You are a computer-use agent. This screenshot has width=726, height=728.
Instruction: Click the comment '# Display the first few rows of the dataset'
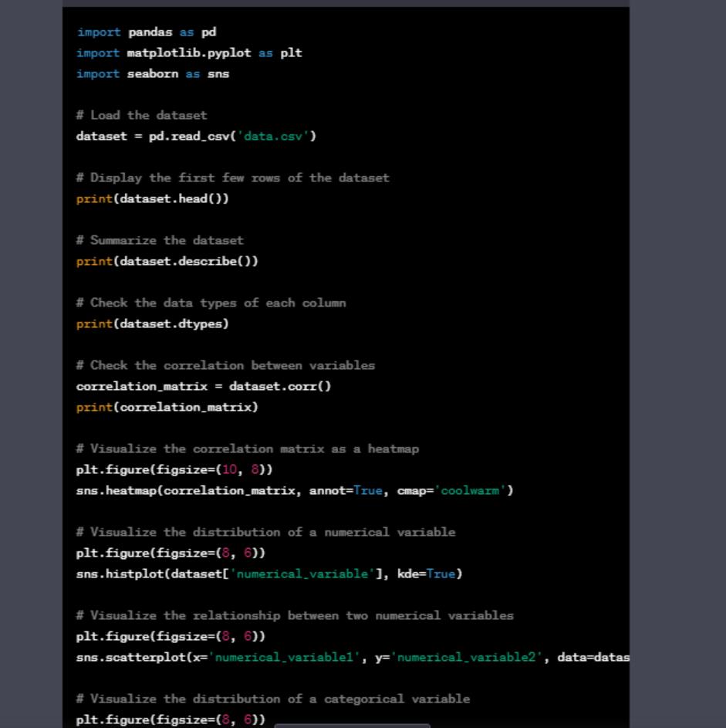233,178
